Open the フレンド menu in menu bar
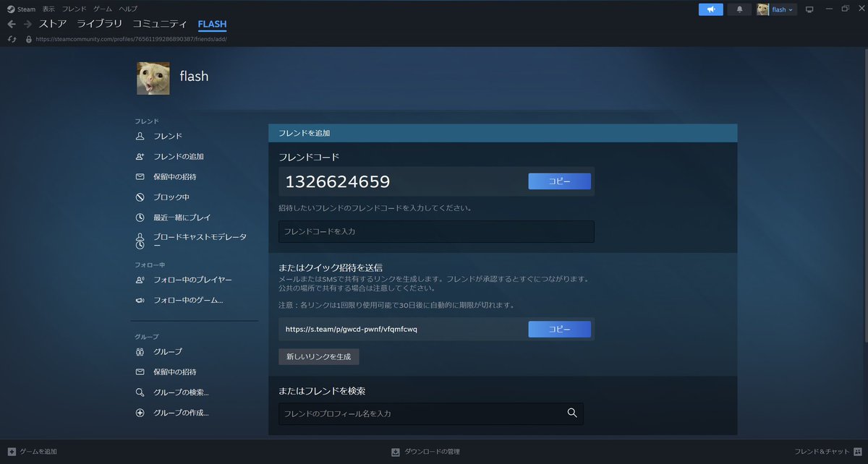Image resolution: width=868 pixels, height=464 pixels. 74,9
